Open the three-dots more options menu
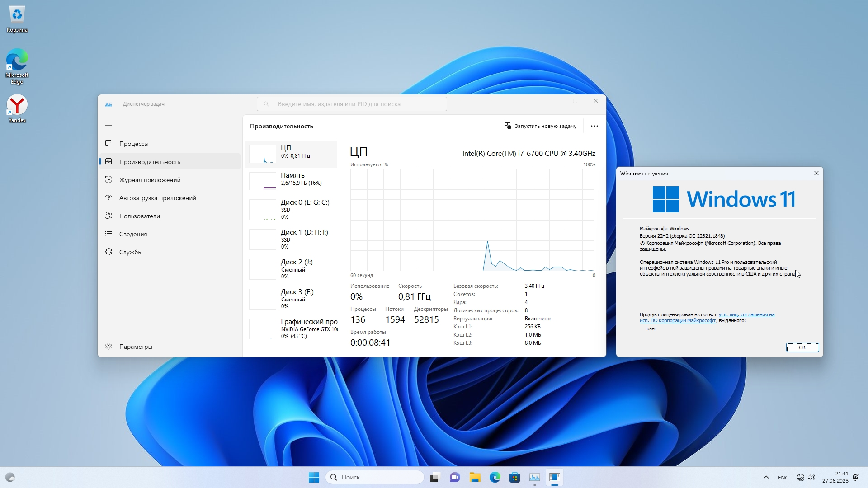The width and height of the screenshot is (868, 488). point(594,126)
